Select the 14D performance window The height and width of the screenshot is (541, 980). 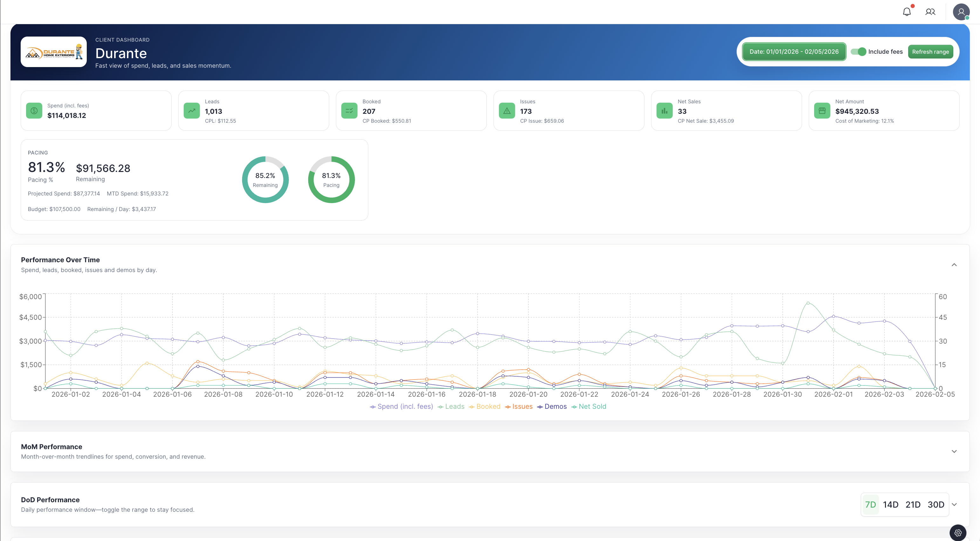pyautogui.click(x=891, y=504)
